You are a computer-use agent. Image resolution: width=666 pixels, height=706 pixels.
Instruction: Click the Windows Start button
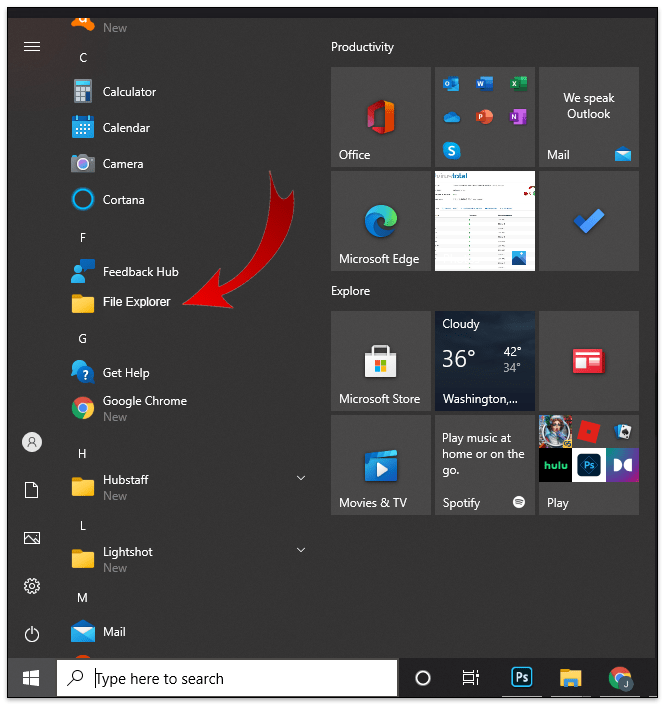31,678
